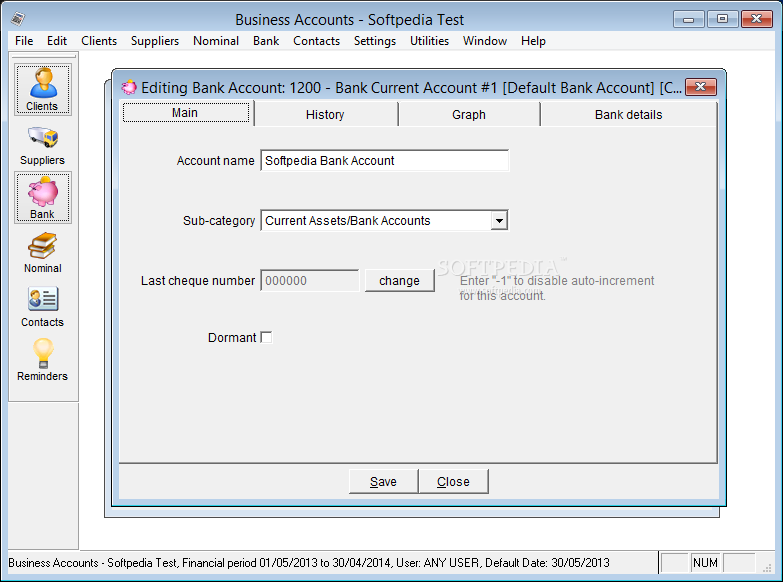
Task: Switch to the Main tab
Action: tap(186, 113)
